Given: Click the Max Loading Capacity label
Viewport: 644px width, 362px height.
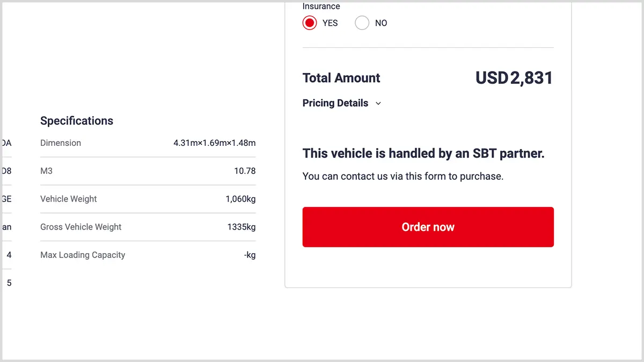Looking at the screenshot, I should click(83, 255).
